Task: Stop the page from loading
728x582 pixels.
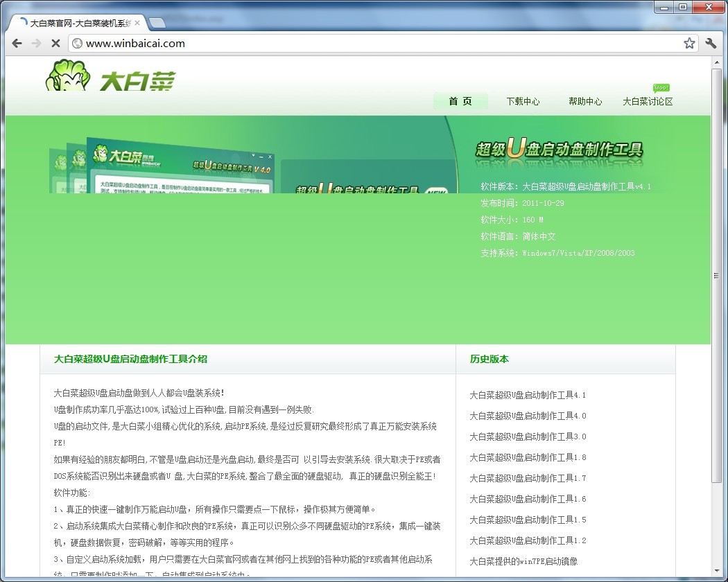Action: click(x=55, y=43)
